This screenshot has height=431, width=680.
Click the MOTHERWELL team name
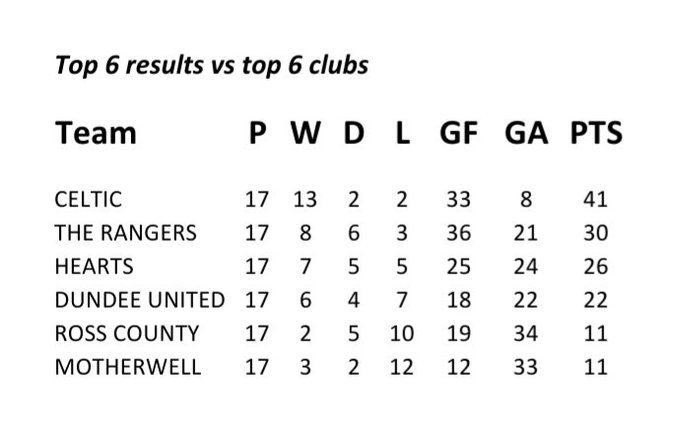pos(128,367)
